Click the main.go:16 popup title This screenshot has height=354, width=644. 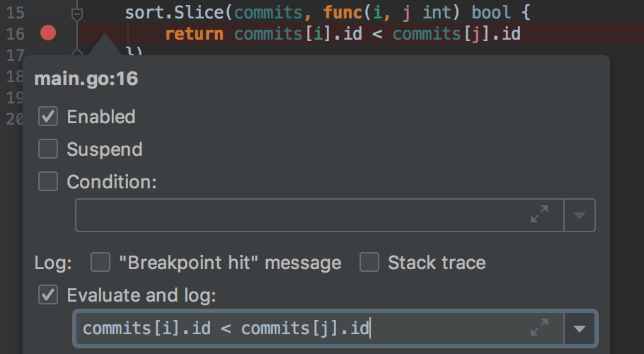[x=86, y=79]
